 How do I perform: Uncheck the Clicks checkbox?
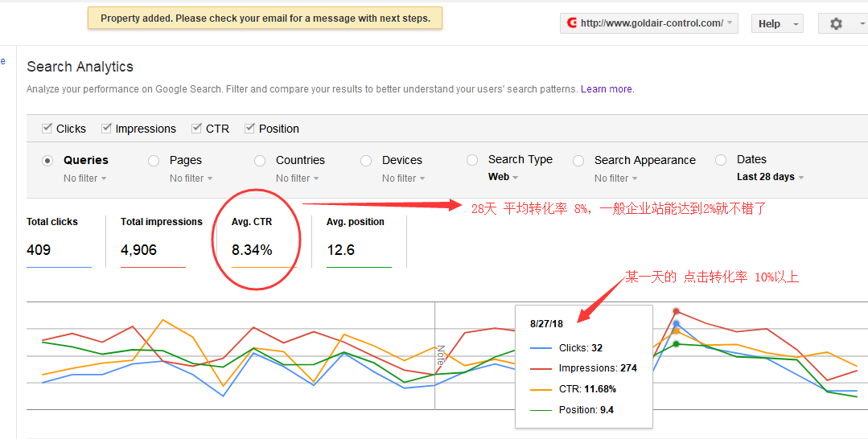click(47, 129)
